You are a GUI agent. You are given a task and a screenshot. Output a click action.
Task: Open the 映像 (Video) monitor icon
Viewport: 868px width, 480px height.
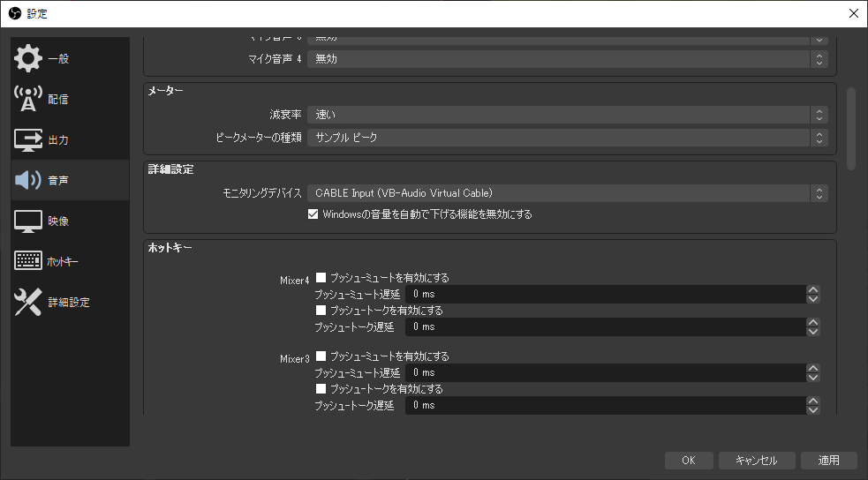(x=27, y=221)
